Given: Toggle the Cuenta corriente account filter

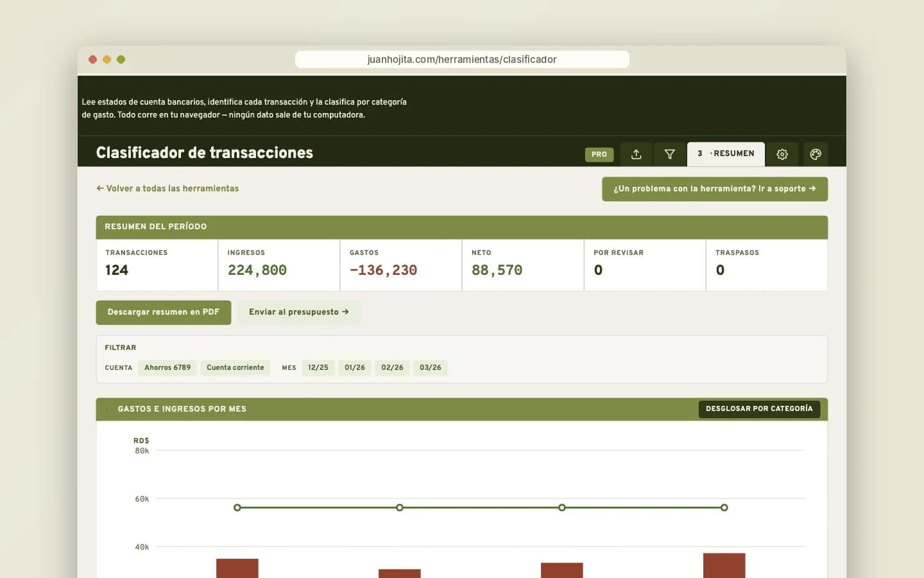Looking at the screenshot, I should click(235, 367).
